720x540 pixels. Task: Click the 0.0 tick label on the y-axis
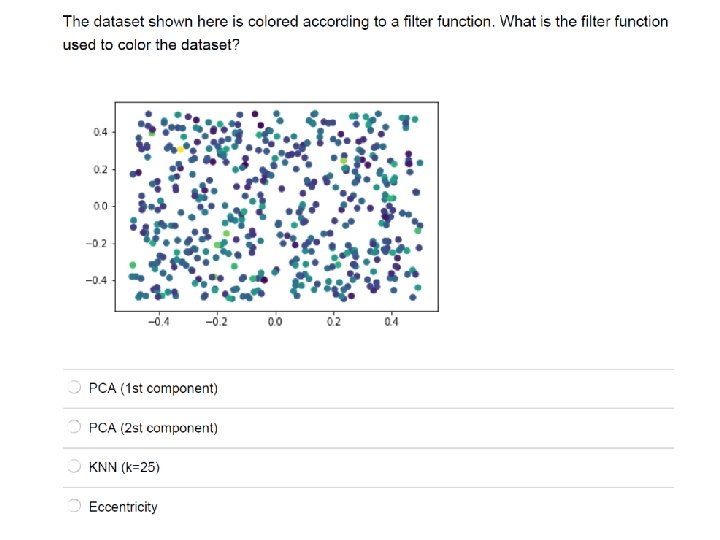tap(100, 206)
